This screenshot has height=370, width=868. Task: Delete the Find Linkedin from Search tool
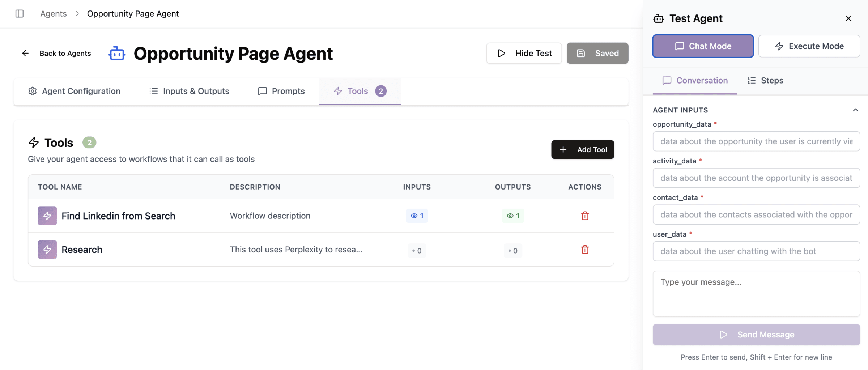(585, 216)
